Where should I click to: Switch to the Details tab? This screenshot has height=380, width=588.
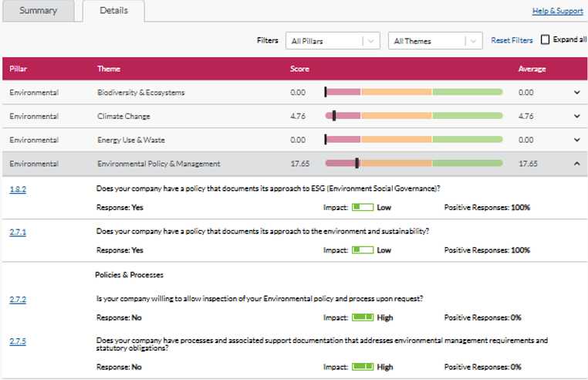tap(113, 11)
